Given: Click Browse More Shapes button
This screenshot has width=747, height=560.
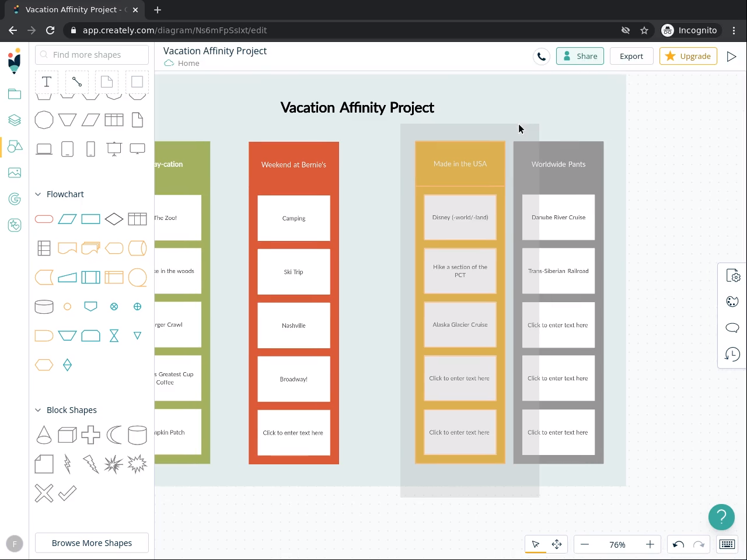Looking at the screenshot, I should [x=92, y=543].
